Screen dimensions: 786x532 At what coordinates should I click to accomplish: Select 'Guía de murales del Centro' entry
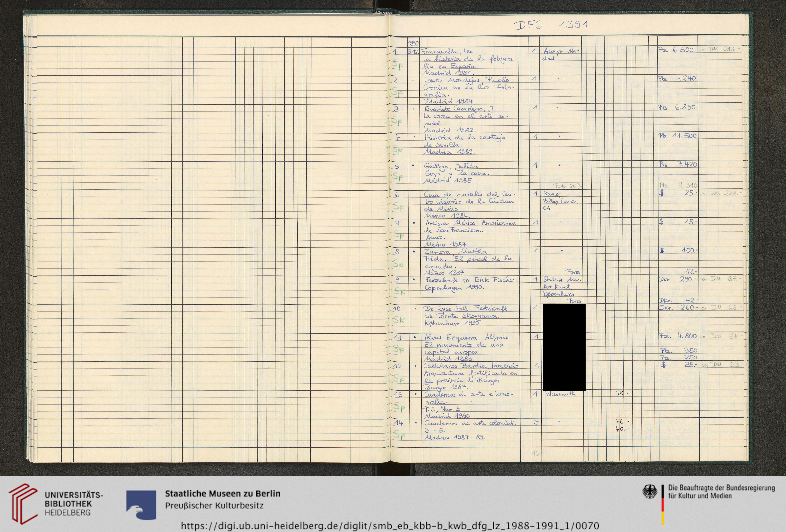(x=470, y=195)
